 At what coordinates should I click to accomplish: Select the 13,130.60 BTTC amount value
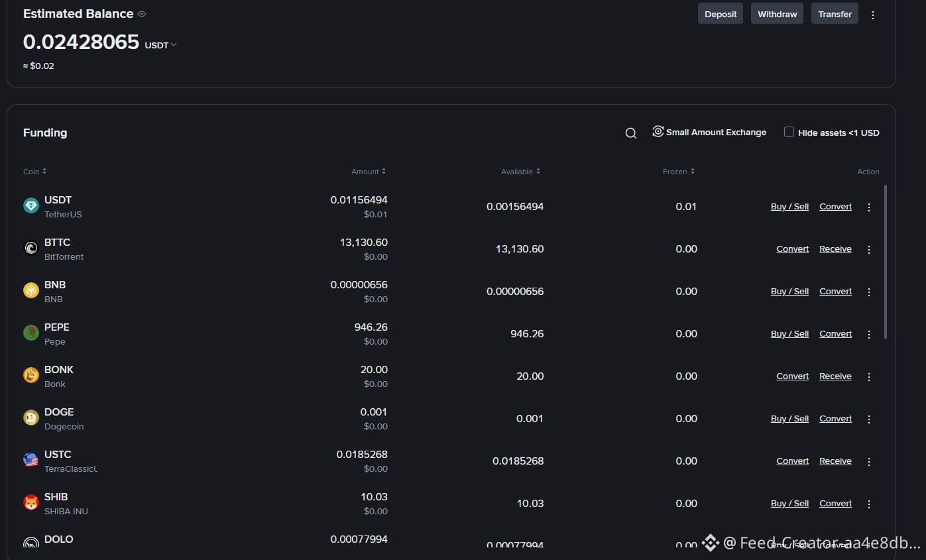coord(364,243)
